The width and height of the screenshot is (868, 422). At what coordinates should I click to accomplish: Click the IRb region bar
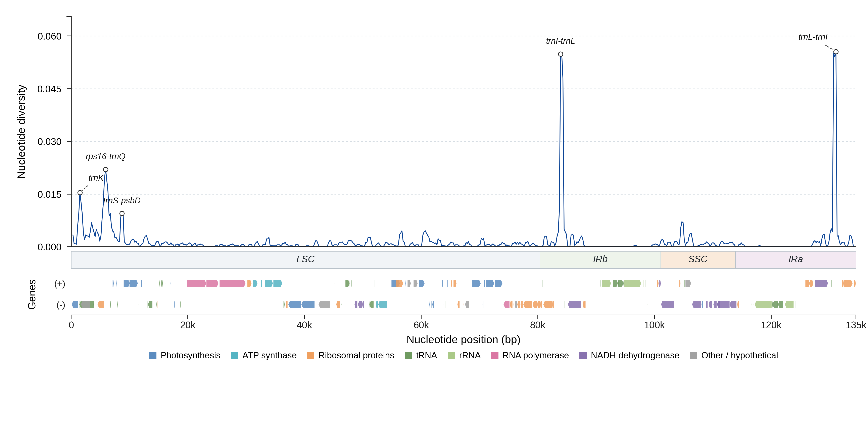click(600, 260)
